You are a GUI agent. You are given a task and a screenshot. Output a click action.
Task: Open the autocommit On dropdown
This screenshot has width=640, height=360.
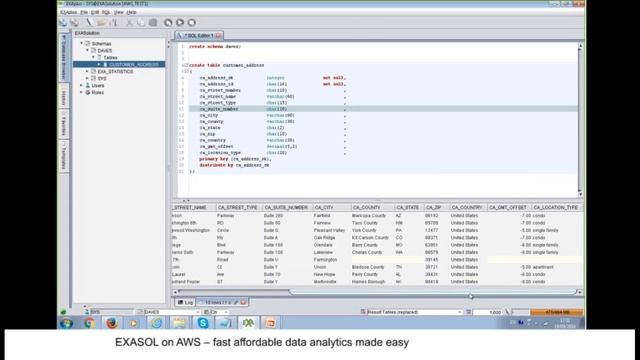(226, 312)
